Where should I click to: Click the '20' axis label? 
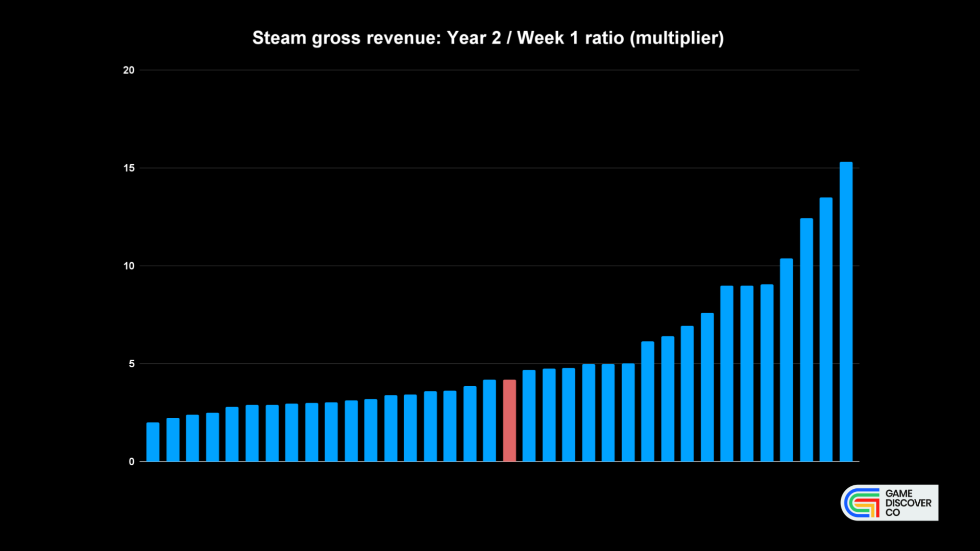pyautogui.click(x=129, y=70)
